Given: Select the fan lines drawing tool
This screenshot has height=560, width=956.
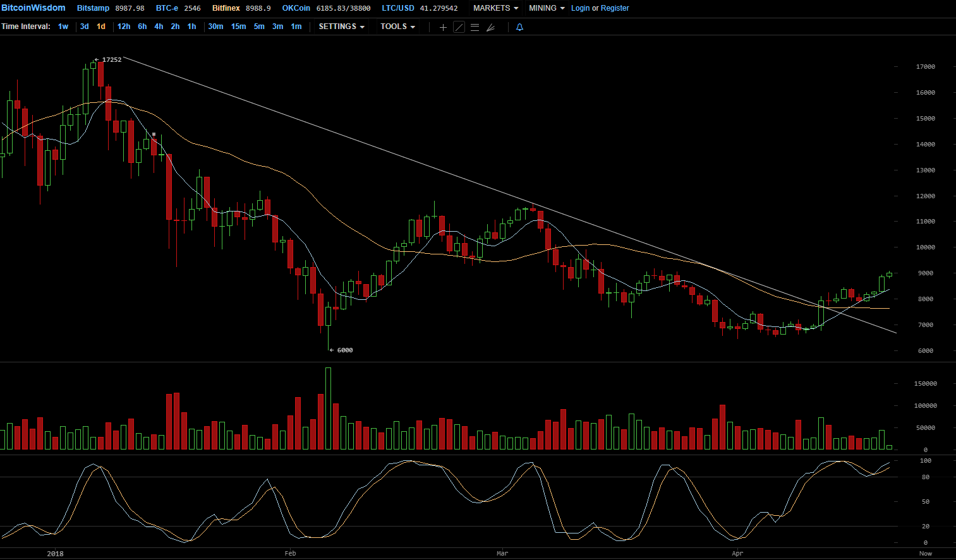Looking at the screenshot, I should (490, 27).
